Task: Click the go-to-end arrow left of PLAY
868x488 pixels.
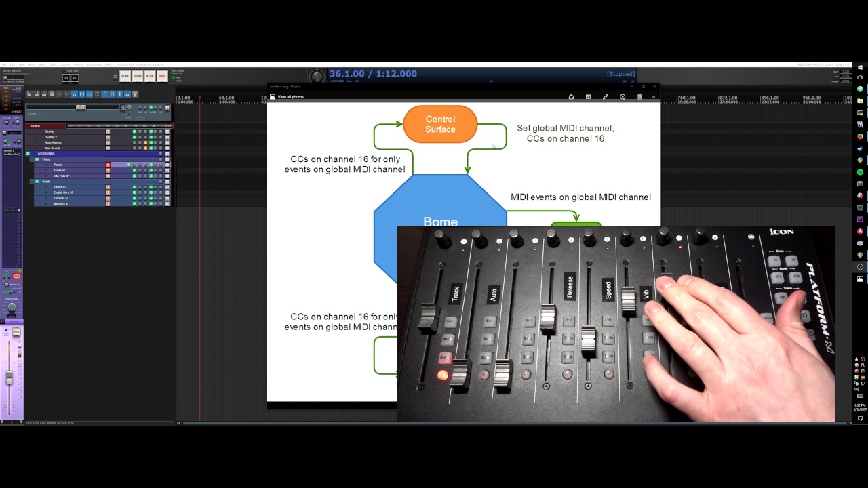Action: (75, 78)
